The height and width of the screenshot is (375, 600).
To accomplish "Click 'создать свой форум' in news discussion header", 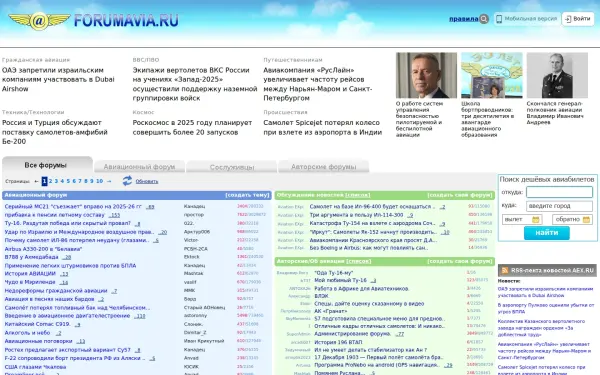I will [x=460, y=195].
